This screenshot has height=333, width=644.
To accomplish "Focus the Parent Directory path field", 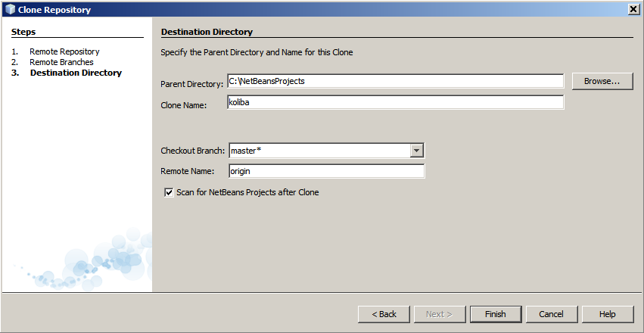I will 395,81.
